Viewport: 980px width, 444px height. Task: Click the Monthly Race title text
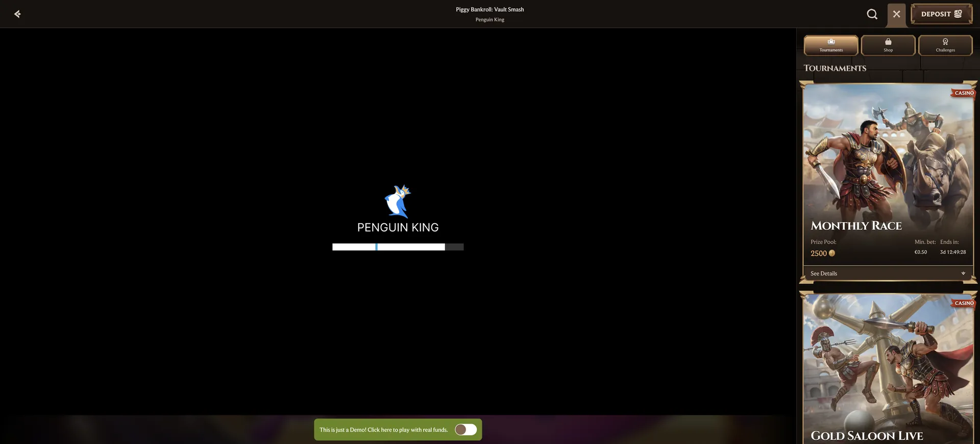856,226
